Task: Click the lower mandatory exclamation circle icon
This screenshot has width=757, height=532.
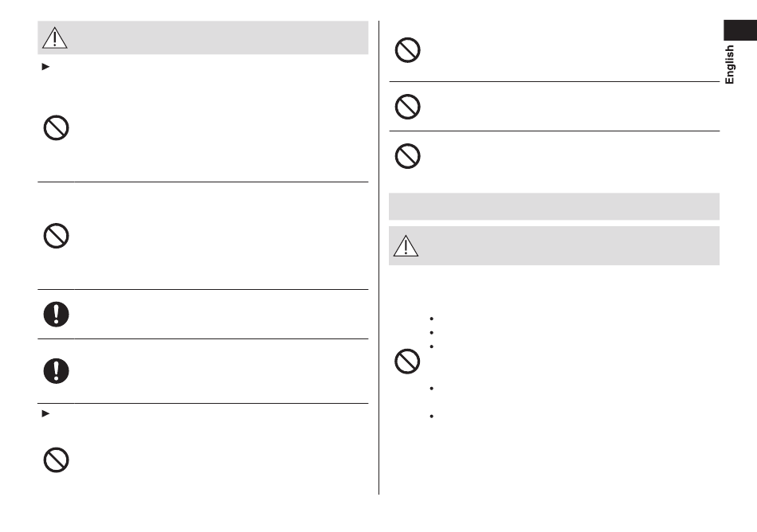Action: pos(56,371)
